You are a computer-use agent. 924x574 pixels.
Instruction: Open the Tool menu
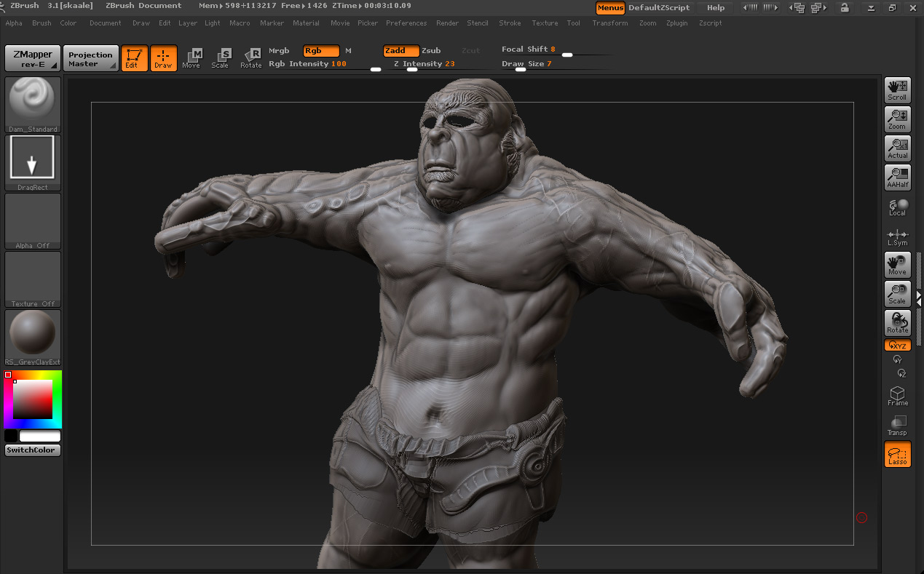pos(574,23)
